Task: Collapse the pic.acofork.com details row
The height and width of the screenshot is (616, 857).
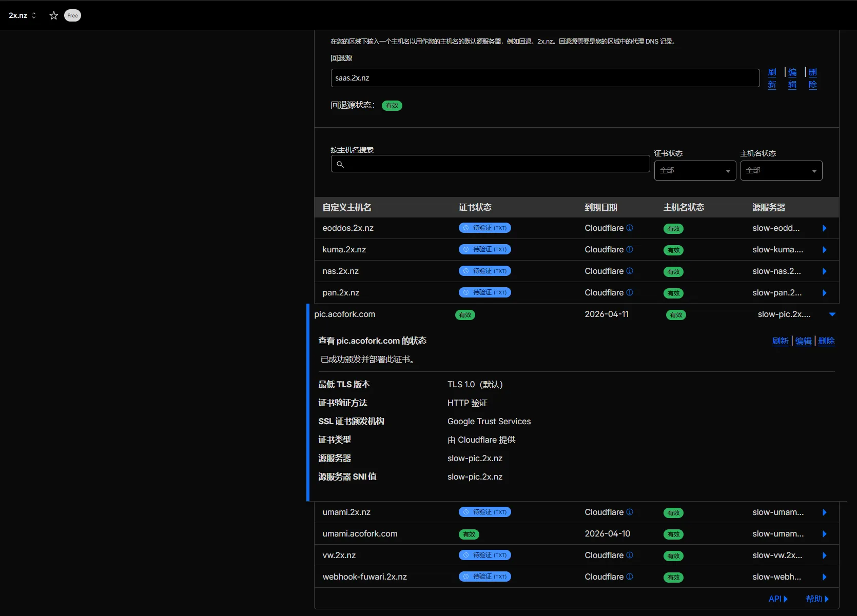Action: point(832,314)
